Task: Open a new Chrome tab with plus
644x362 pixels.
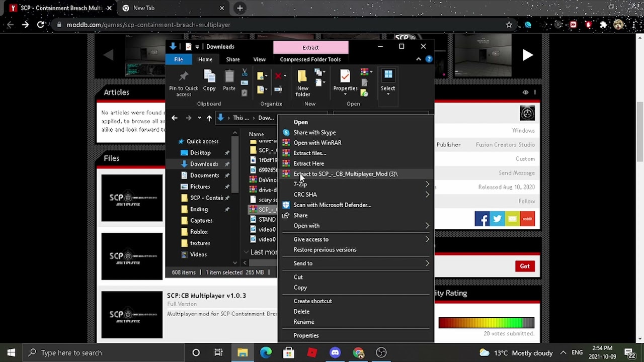Action: coord(240,8)
